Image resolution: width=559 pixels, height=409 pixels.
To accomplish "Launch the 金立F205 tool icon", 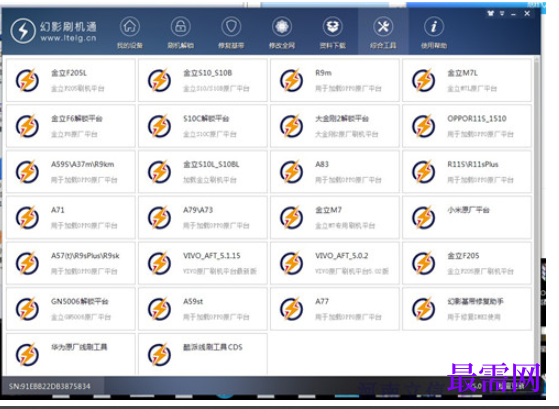I will (x=424, y=263).
